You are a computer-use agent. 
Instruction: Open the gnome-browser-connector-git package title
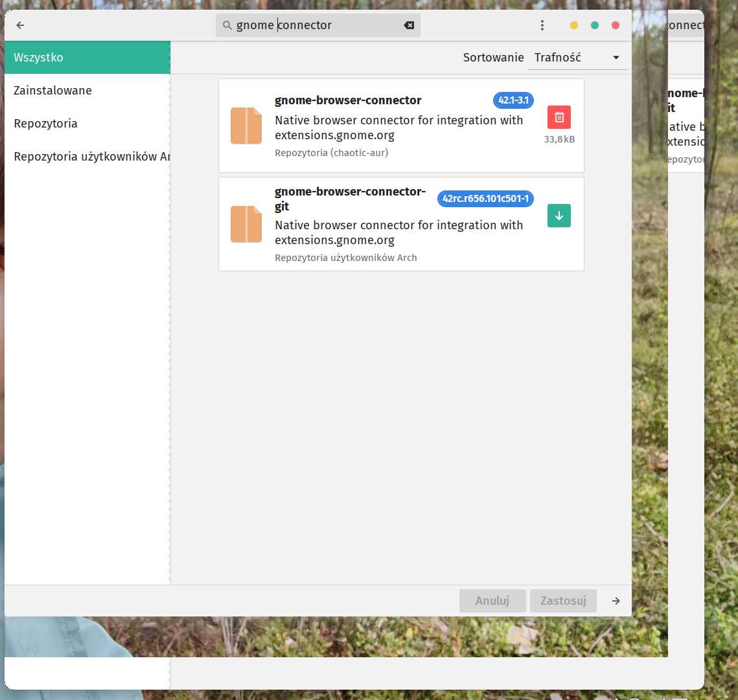tap(350, 199)
